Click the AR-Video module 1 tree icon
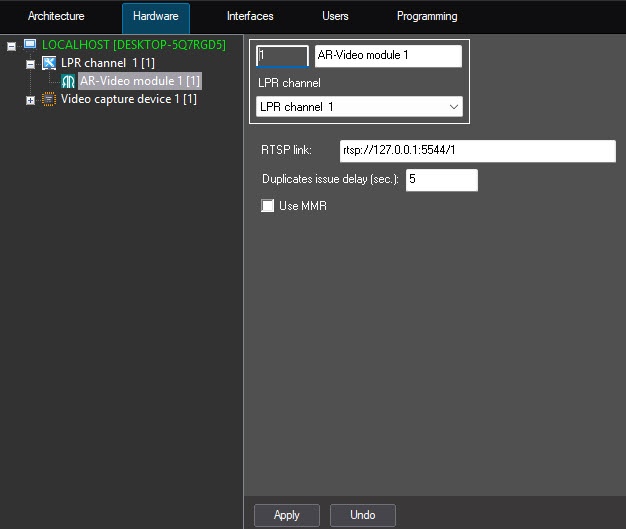Screen dimensions: 626x529 click(68, 81)
